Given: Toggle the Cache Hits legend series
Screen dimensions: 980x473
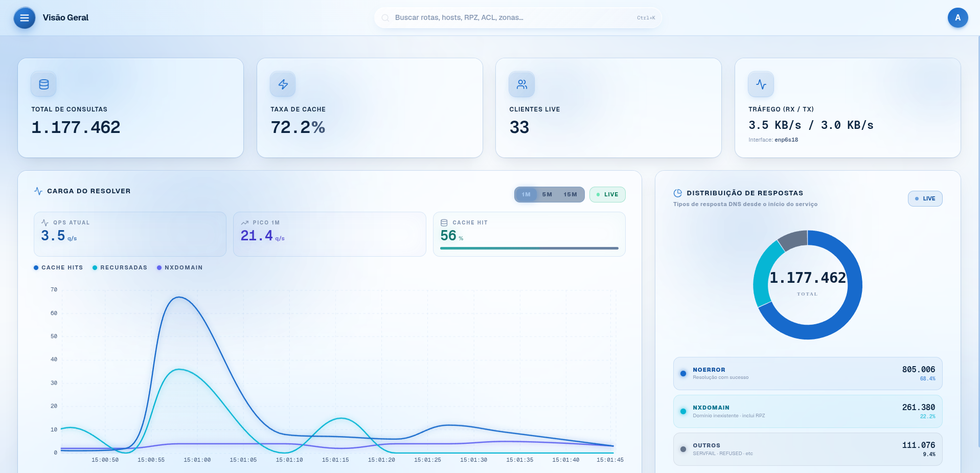Looking at the screenshot, I should (x=58, y=267).
